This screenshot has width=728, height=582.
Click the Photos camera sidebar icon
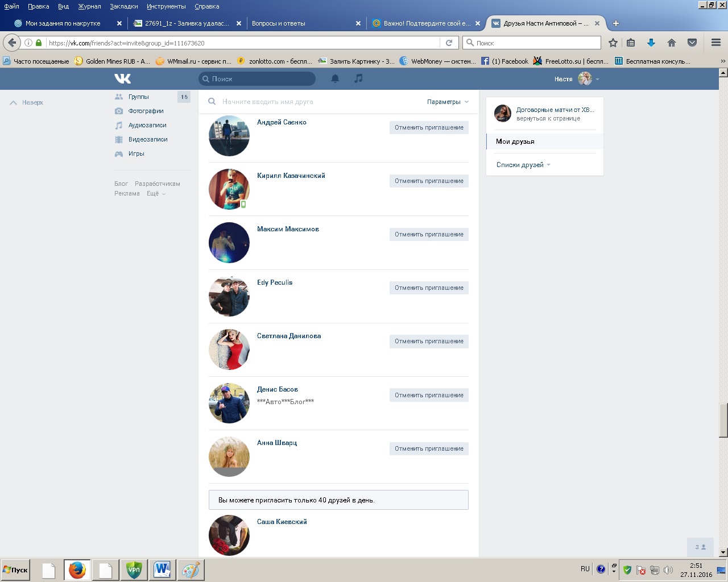click(119, 111)
